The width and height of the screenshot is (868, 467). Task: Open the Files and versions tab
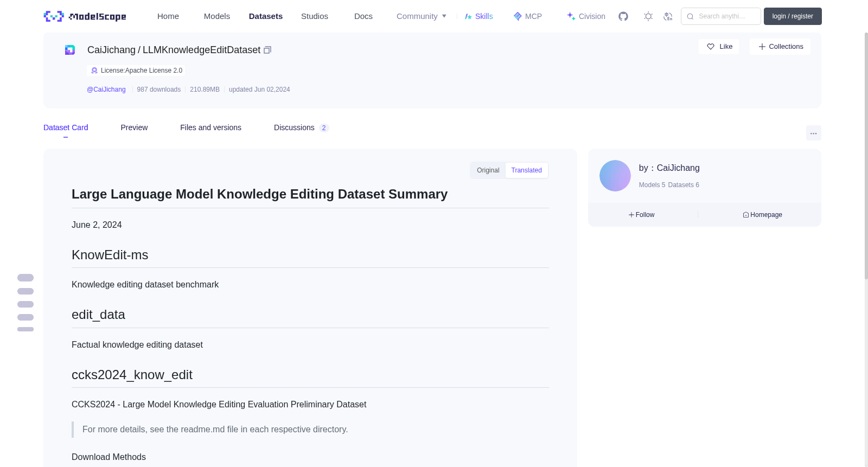pyautogui.click(x=210, y=127)
